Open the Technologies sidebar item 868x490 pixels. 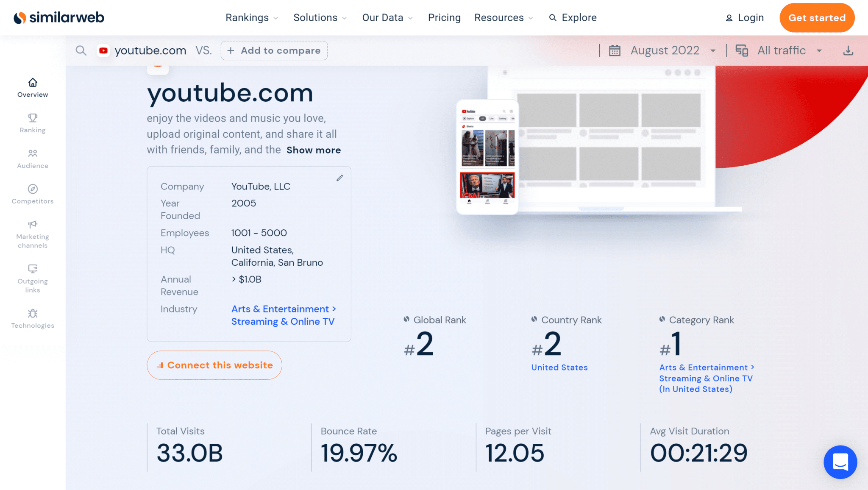(x=33, y=319)
